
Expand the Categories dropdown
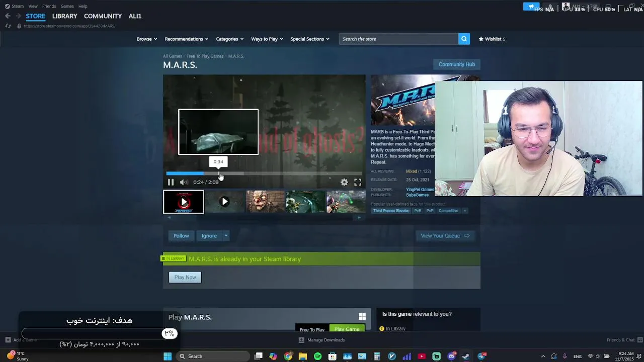click(x=230, y=39)
